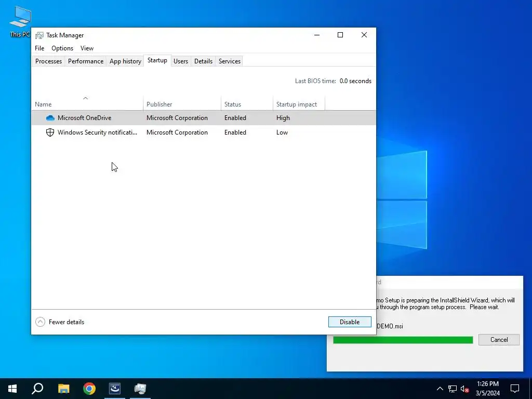Open taskbar Search magnifier
532x399 pixels.
[37, 389]
